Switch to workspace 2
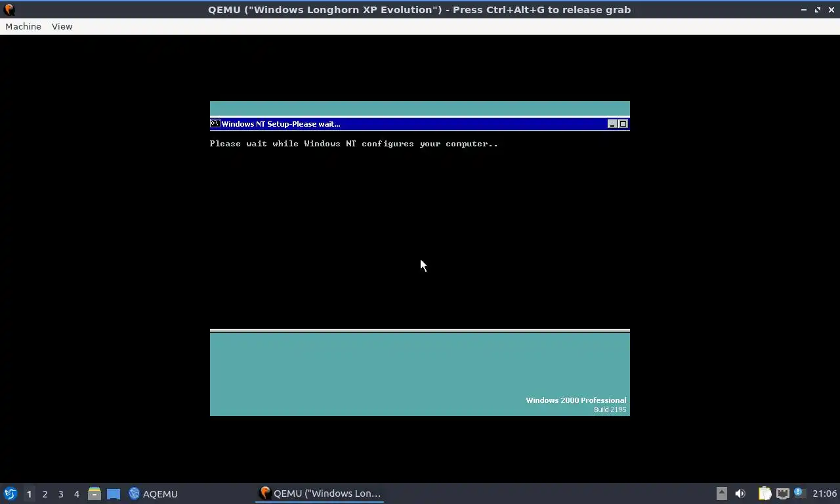The width and height of the screenshot is (840, 504). pos(45,493)
